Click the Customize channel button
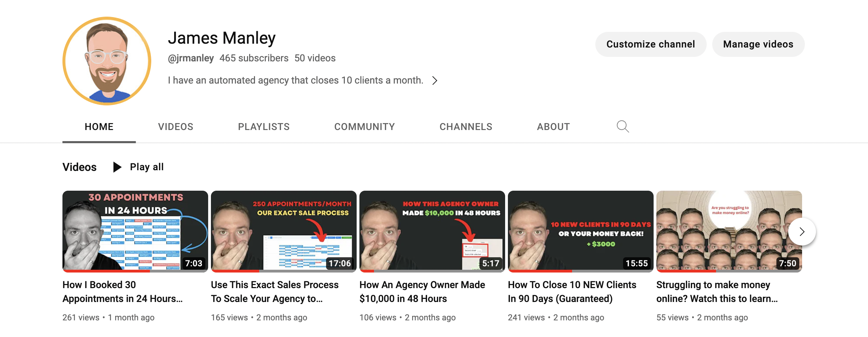 click(650, 44)
